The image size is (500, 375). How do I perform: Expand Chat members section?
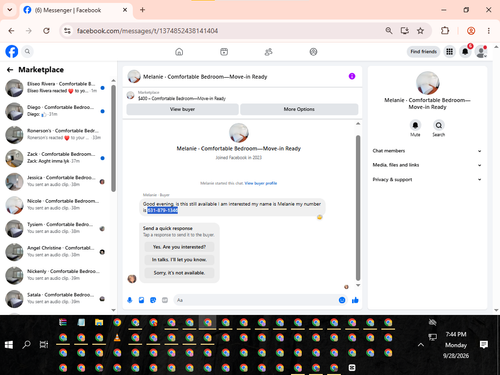pos(427,151)
